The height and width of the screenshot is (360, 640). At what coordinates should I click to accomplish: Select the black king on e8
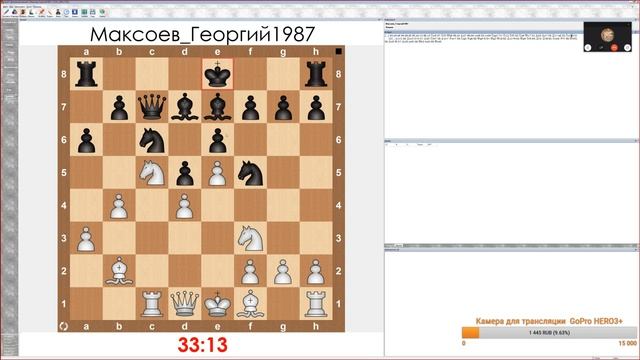(218, 74)
